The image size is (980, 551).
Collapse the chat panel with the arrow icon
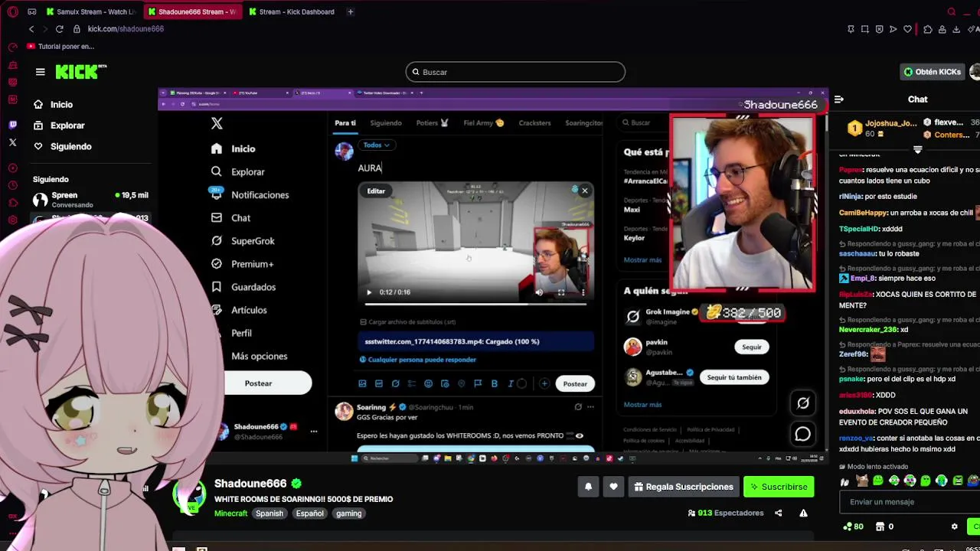pyautogui.click(x=839, y=99)
